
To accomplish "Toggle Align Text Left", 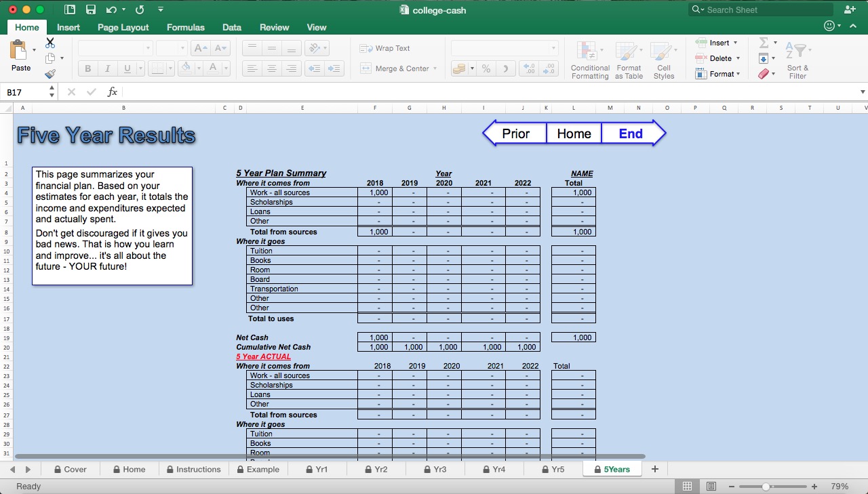I will 252,68.
